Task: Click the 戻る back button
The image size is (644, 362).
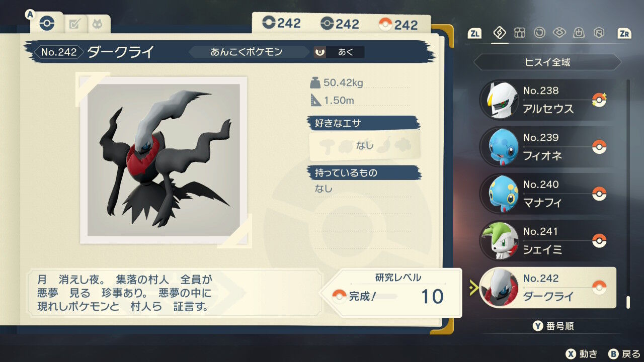Action: click(x=624, y=354)
